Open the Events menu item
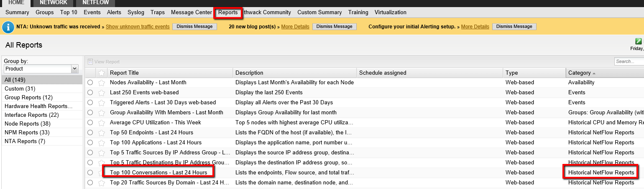644x189 pixels. tap(92, 13)
